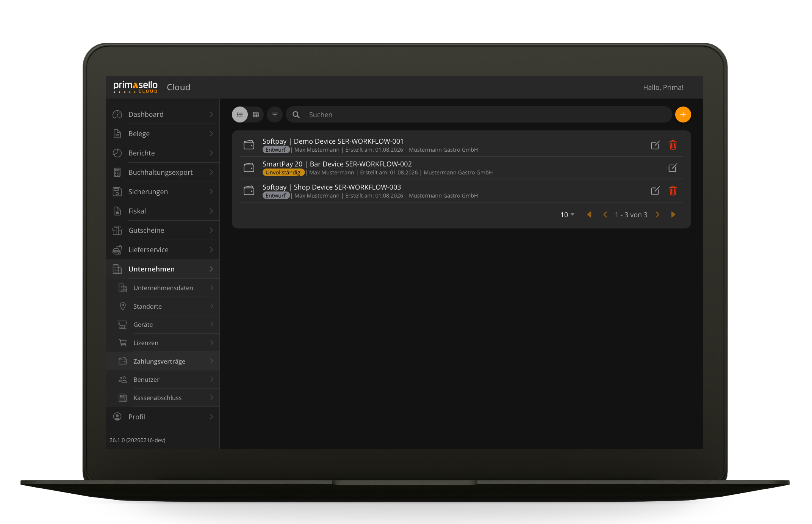Click the Profil chevron arrow
The height and width of the screenshot is (524, 812).
click(211, 416)
